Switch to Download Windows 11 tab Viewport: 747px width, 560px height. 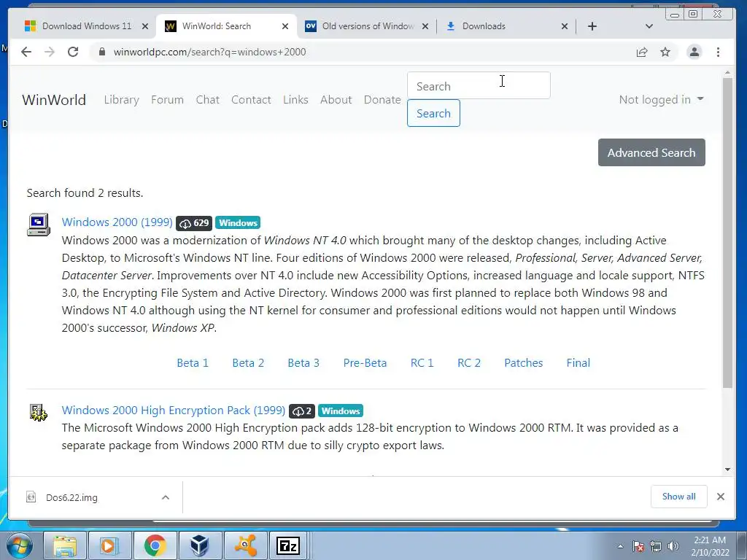click(x=87, y=26)
